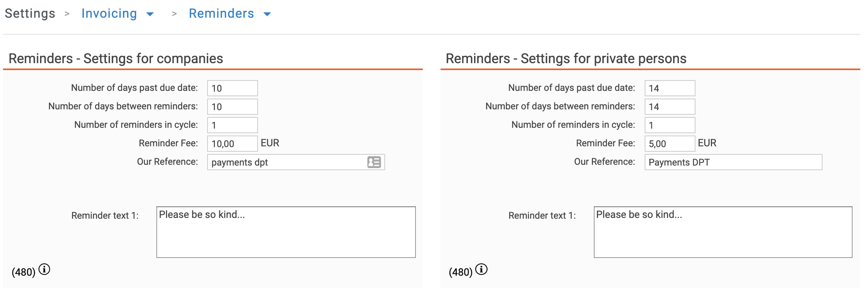The height and width of the screenshot is (288, 868).
Task: Edit companies Number of days past due date
Action: point(233,88)
